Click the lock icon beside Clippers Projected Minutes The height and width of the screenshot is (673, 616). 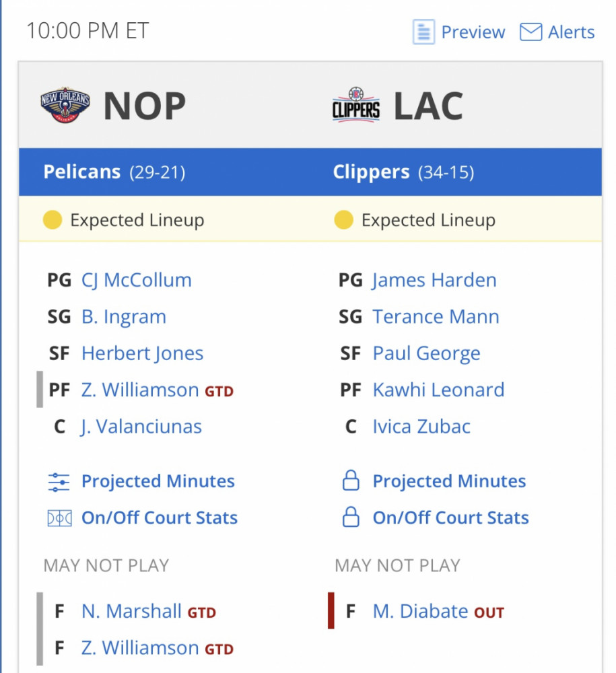tap(351, 481)
